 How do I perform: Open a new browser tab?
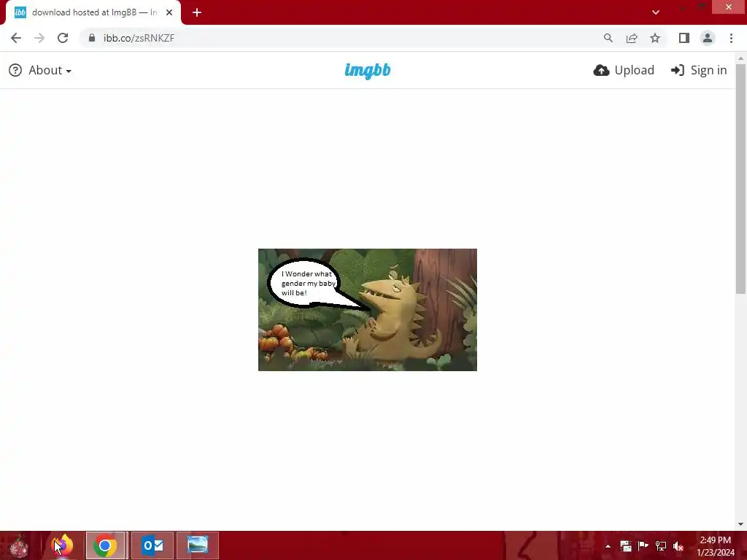(x=197, y=12)
